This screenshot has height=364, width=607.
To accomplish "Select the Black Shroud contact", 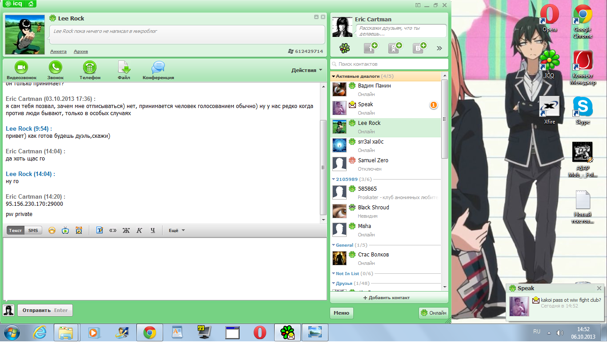I will (386, 212).
